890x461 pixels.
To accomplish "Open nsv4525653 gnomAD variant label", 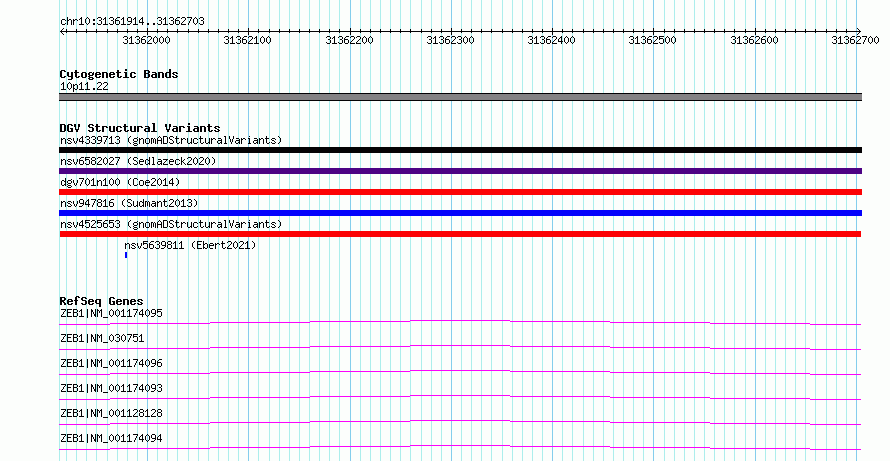I will pos(171,224).
